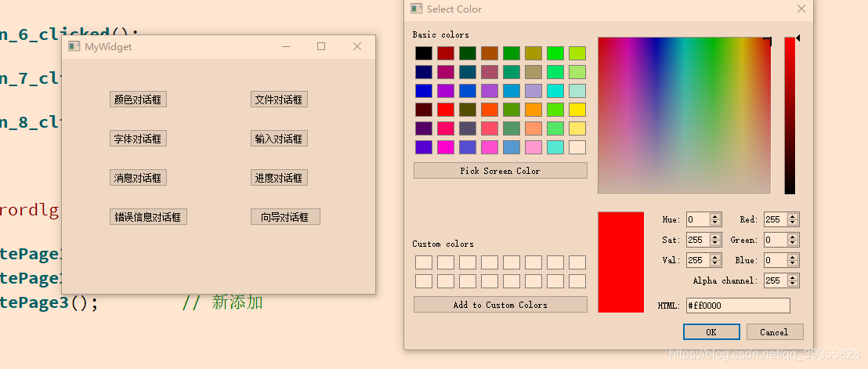The height and width of the screenshot is (369, 868).
Task: Increase Hue value with up arrow
Action: pos(715,217)
